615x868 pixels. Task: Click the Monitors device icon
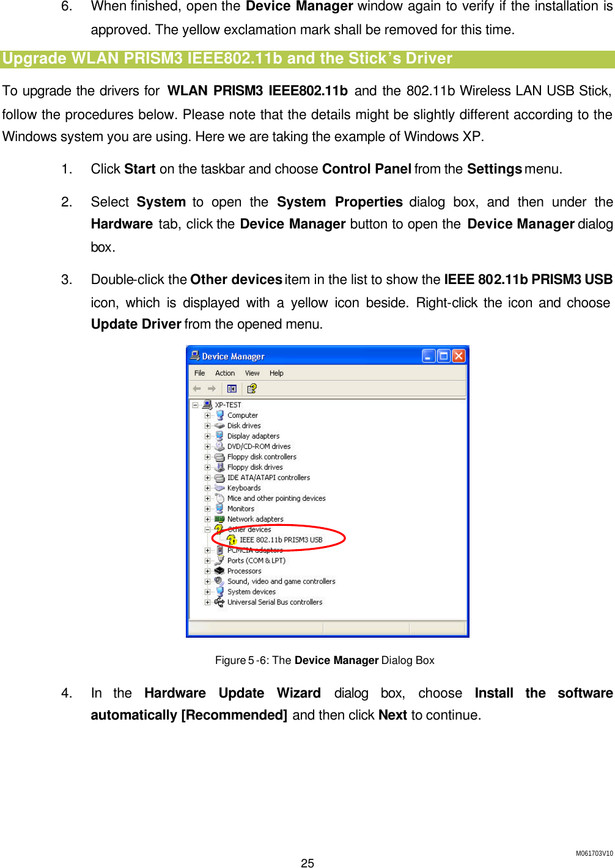tap(220, 508)
